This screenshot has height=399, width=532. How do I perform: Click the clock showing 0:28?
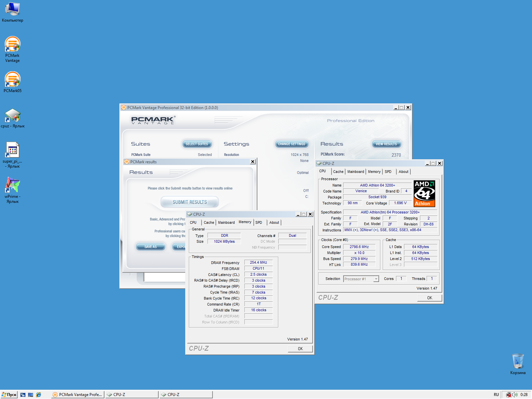[x=524, y=395]
